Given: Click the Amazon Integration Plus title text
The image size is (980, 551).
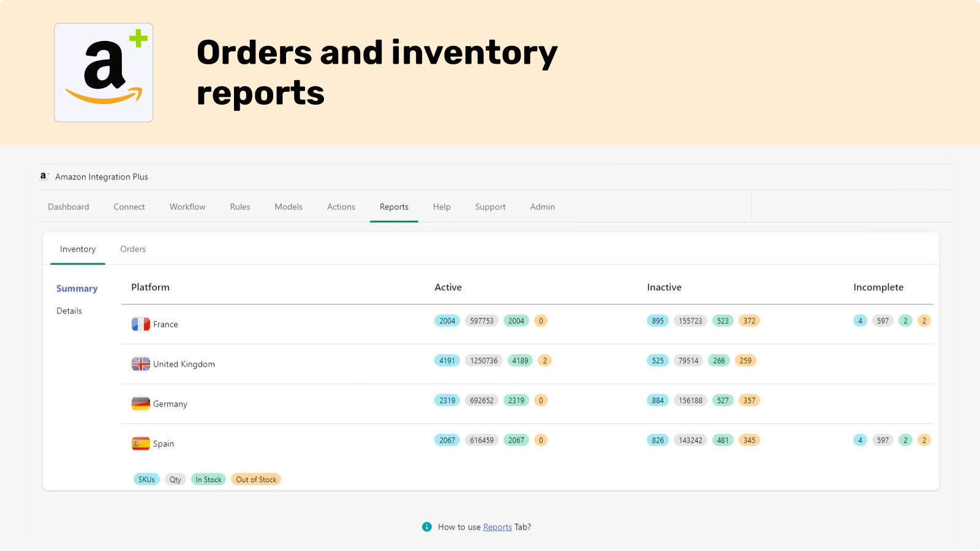Looking at the screenshot, I should click(x=102, y=177).
